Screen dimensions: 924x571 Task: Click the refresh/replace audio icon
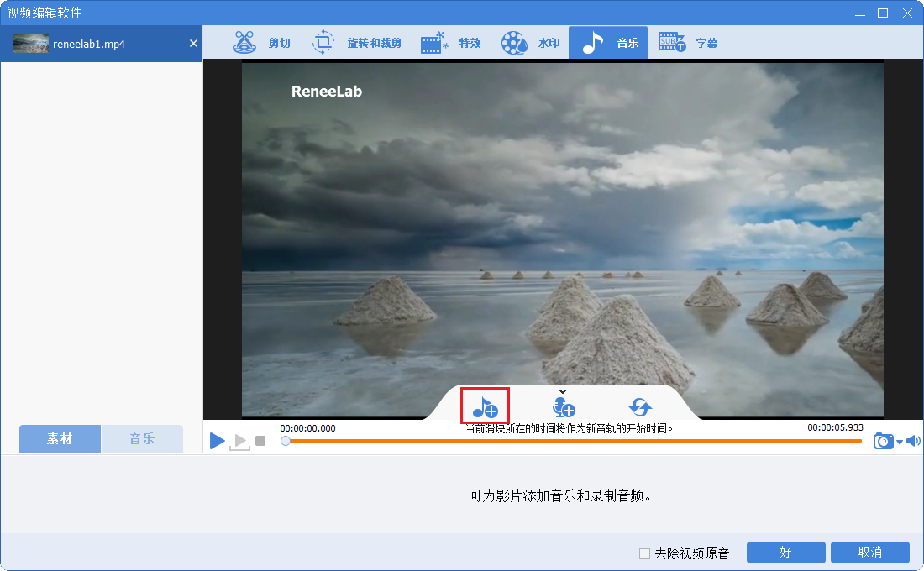tap(640, 406)
